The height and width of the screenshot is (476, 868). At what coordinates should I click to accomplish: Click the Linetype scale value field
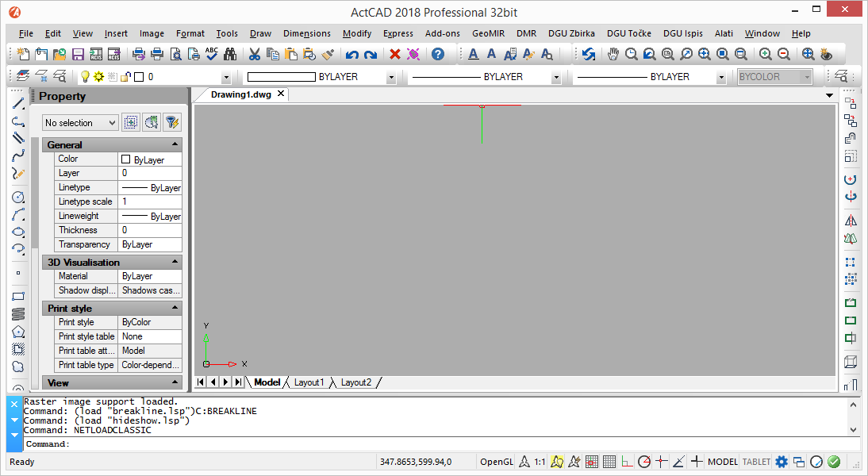click(150, 202)
